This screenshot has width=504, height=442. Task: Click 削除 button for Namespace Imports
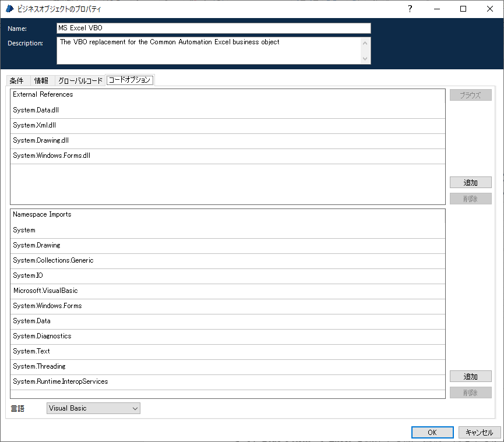point(471,393)
